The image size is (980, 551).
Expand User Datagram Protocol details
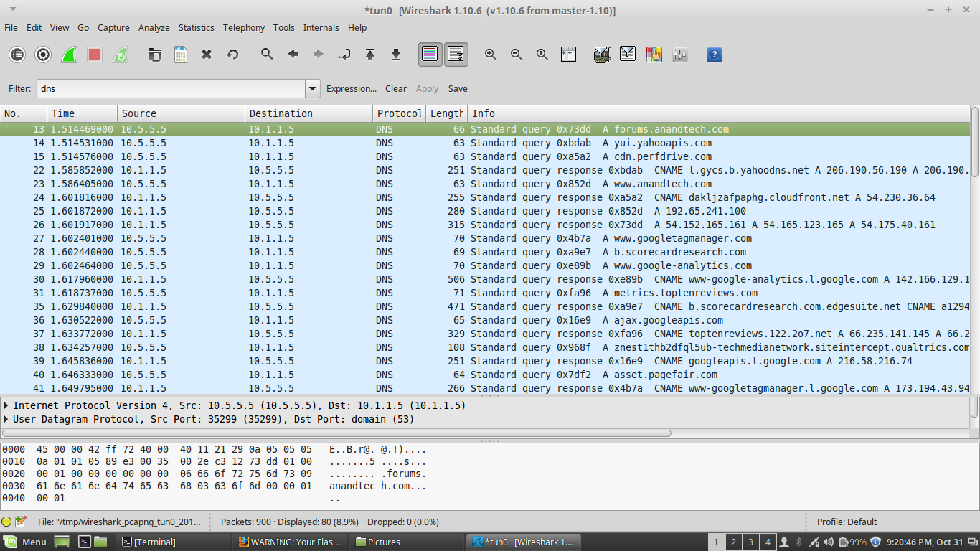6,419
